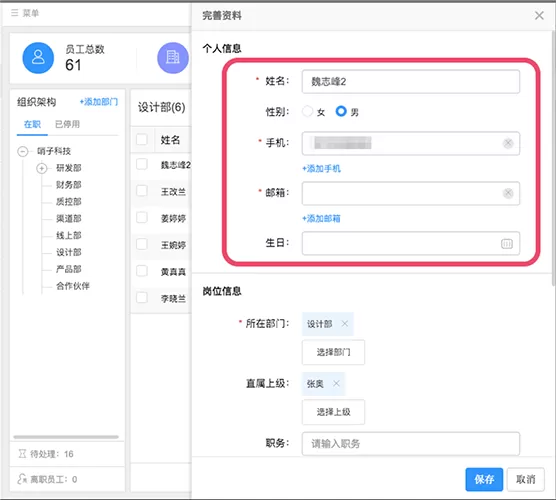Image resolution: width=556 pixels, height=500 pixels.
Task: Focus the 姓名 input field
Action: 411,82
